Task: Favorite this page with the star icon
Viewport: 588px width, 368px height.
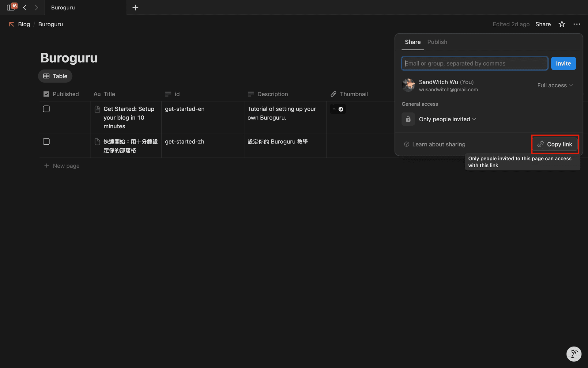Action: (x=562, y=24)
